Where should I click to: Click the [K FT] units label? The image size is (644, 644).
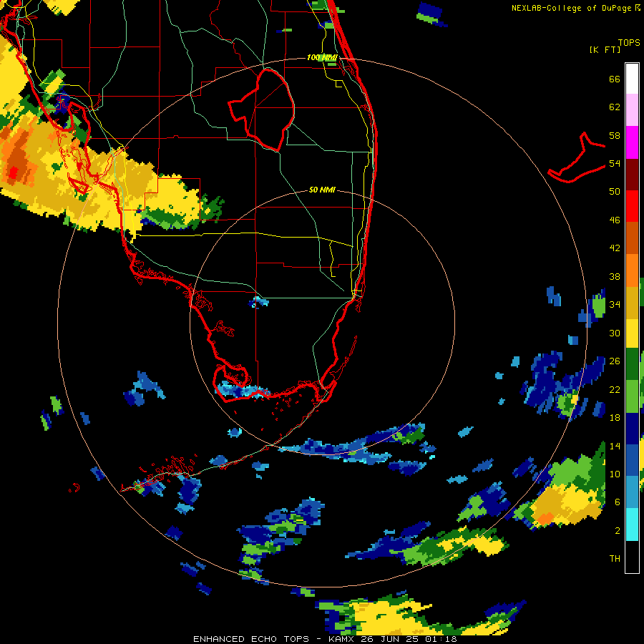[605, 50]
